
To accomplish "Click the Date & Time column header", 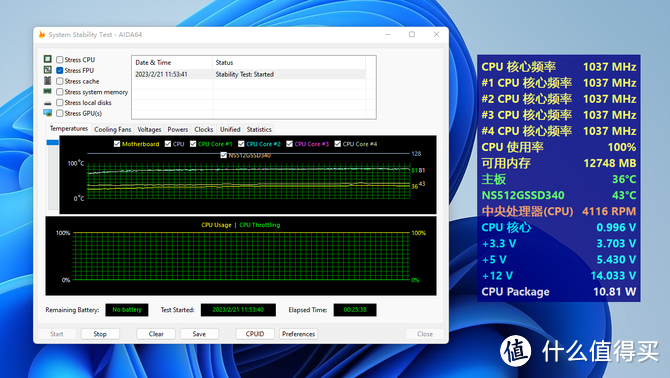I will click(172, 62).
